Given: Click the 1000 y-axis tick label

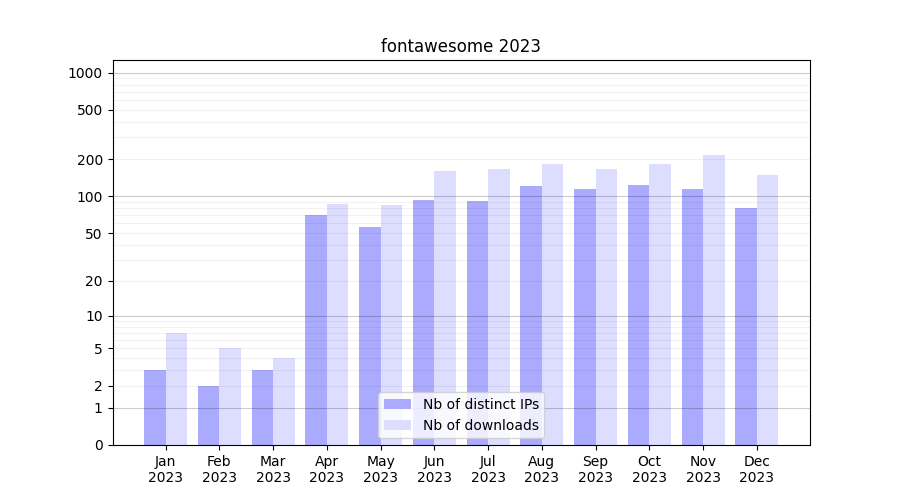Looking at the screenshot, I should click(x=85, y=73).
